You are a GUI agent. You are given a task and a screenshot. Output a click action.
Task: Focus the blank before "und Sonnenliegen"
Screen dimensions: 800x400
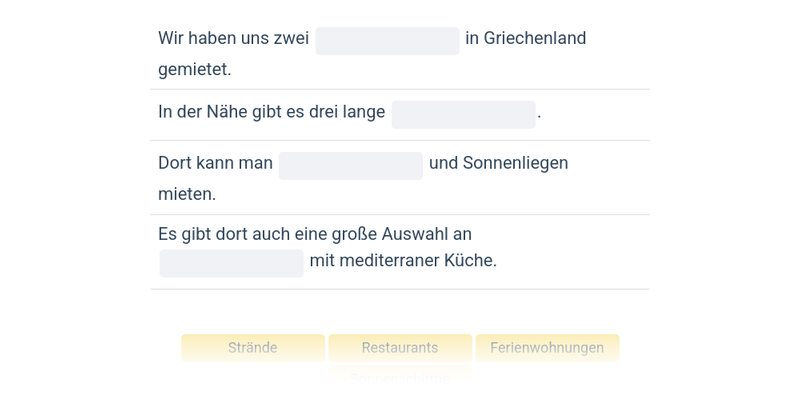pos(350,165)
